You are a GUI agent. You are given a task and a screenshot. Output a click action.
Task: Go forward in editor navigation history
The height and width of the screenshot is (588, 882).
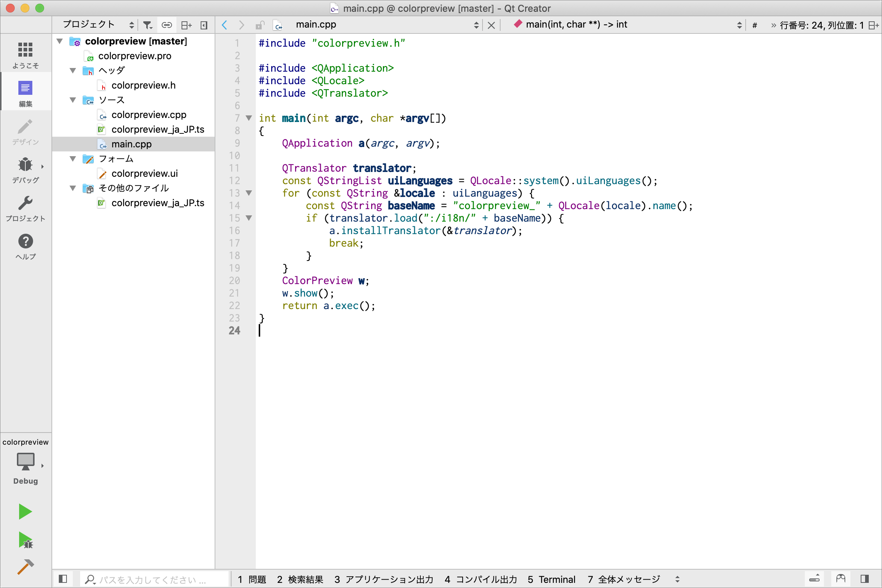click(241, 25)
